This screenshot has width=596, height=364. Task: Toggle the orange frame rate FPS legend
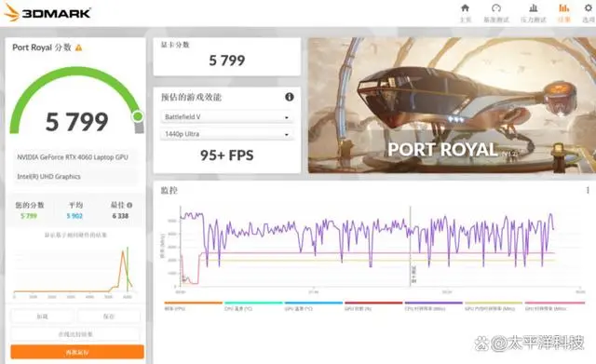coord(193,306)
